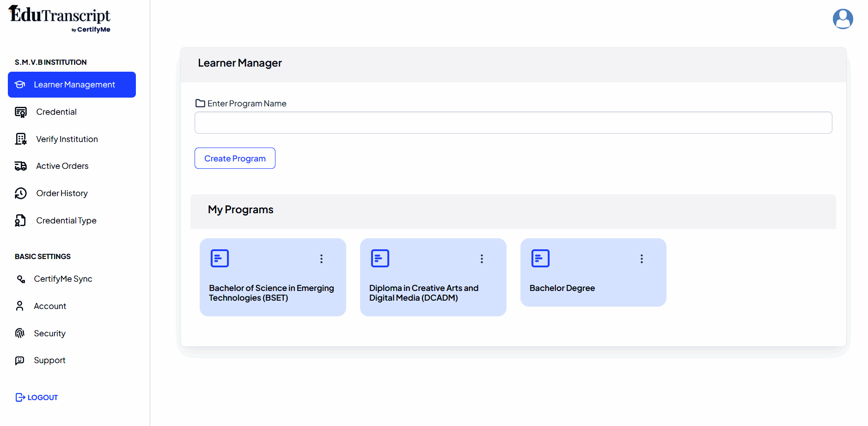Open the options menu on Bachelor Degree card
This screenshot has width=868, height=426.
(x=642, y=259)
